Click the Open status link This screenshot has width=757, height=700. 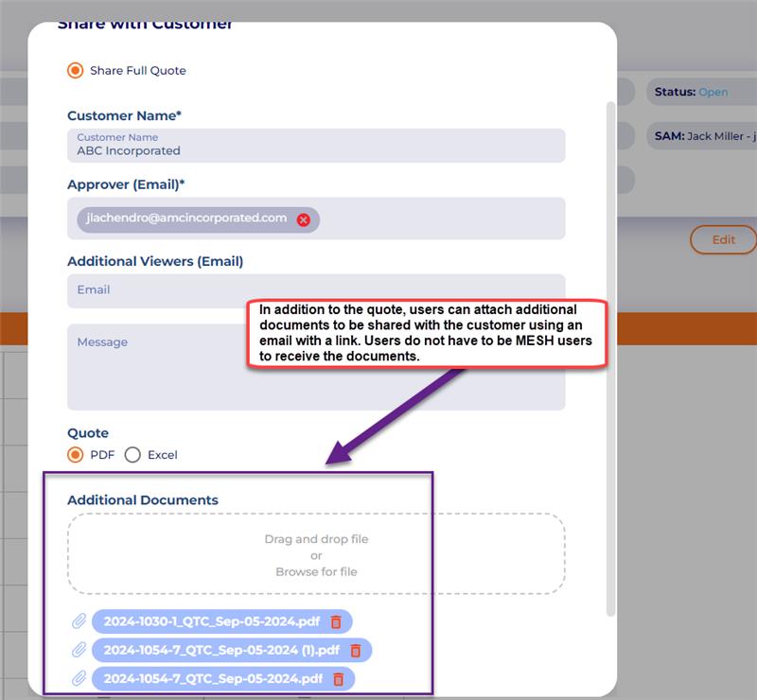pyautogui.click(x=713, y=92)
